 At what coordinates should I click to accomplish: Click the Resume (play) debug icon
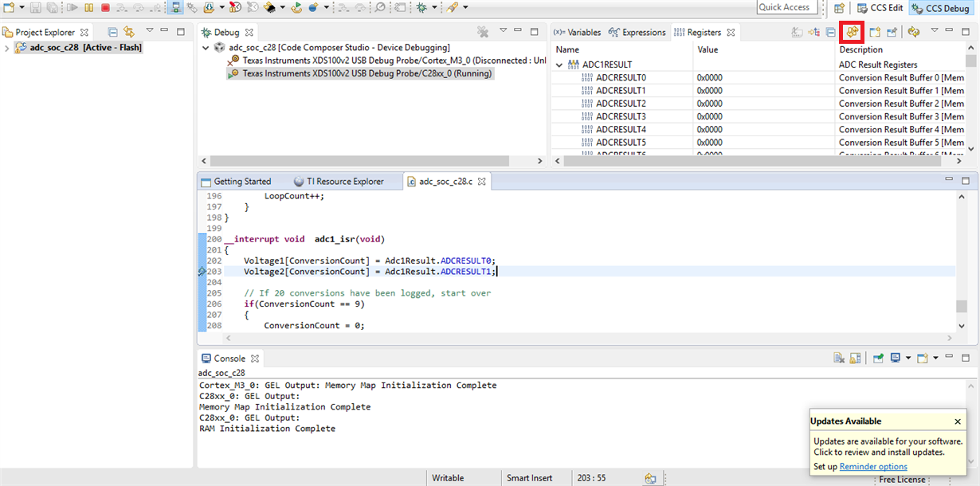(x=72, y=7)
